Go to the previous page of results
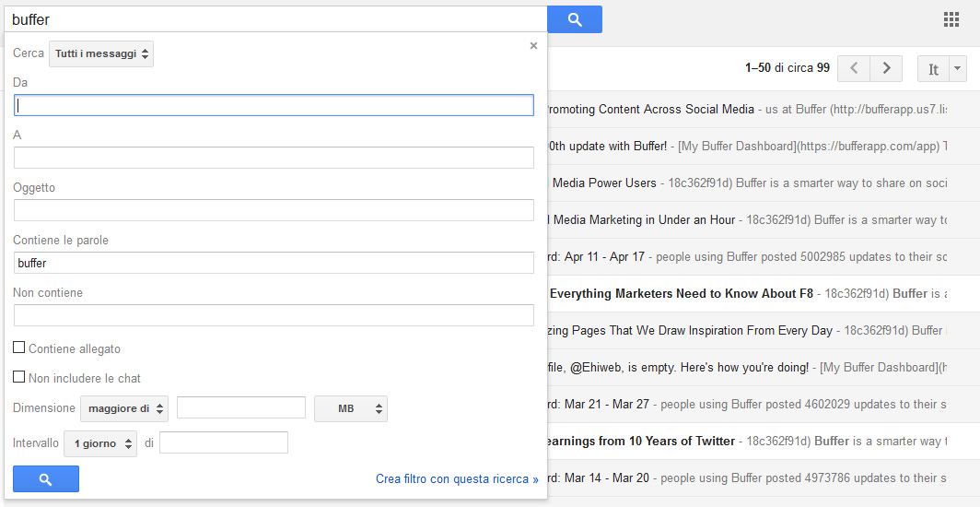This screenshot has height=507, width=980. pyautogui.click(x=853, y=68)
